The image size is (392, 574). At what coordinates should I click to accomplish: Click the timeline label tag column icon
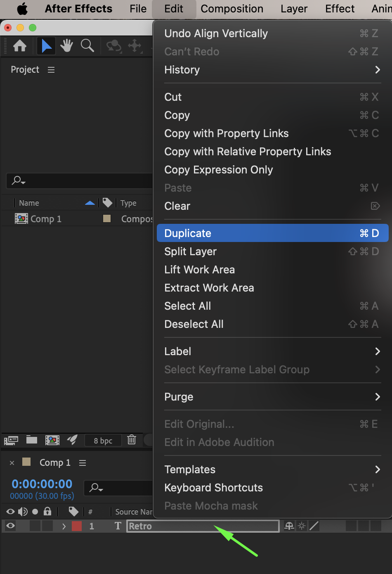pos(73,512)
